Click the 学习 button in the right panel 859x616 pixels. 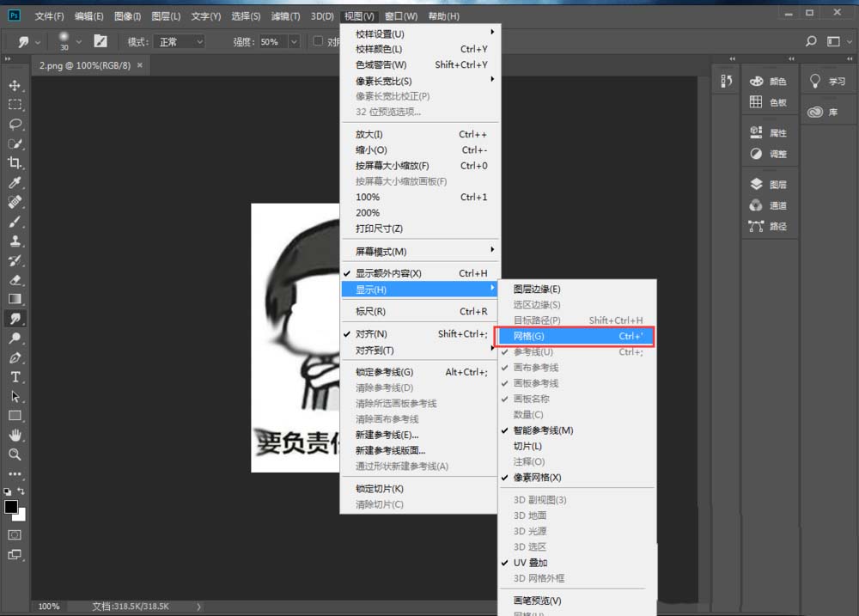827,80
